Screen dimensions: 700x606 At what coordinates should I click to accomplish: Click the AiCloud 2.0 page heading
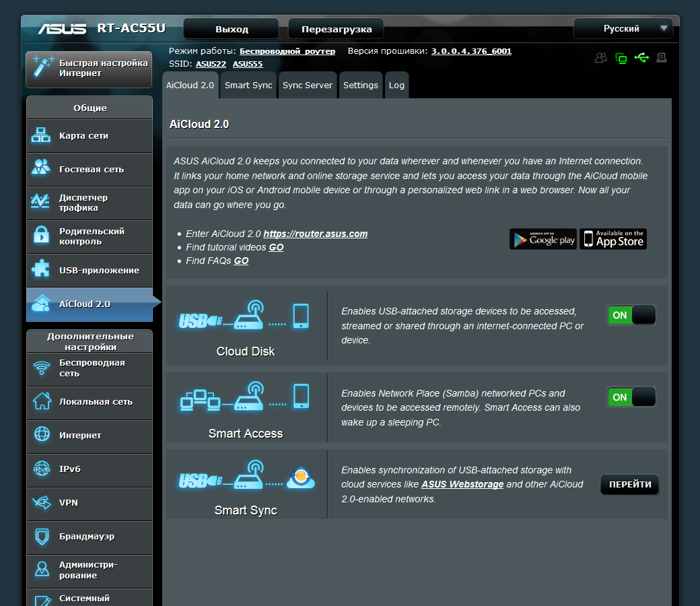point(199,124)
